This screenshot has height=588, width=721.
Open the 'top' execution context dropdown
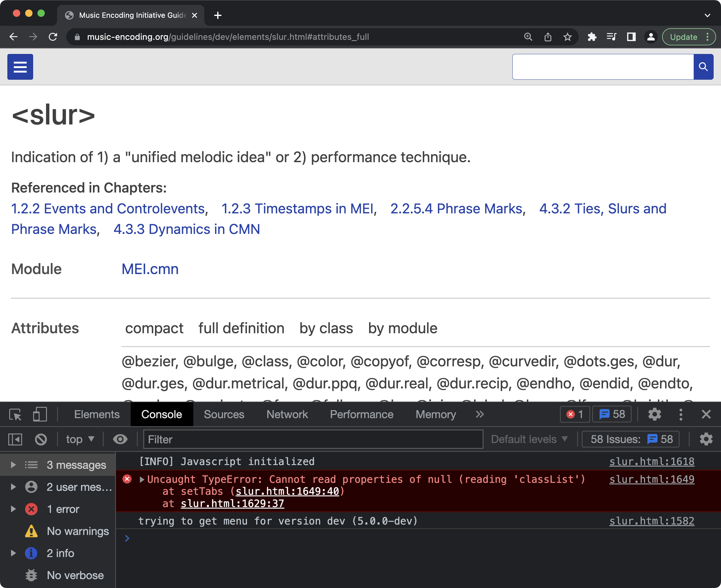[80, 439]
